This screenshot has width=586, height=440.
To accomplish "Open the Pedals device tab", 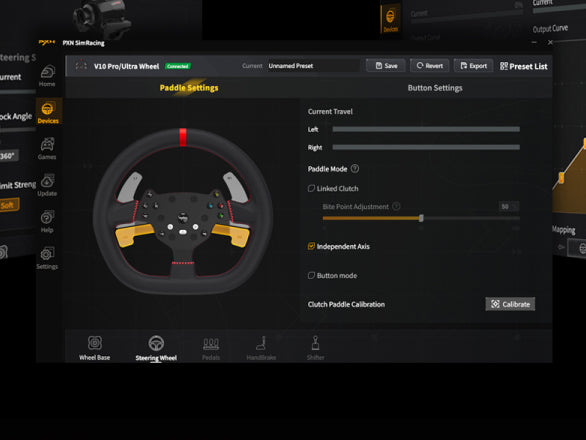I will click(x=211, y=348).
